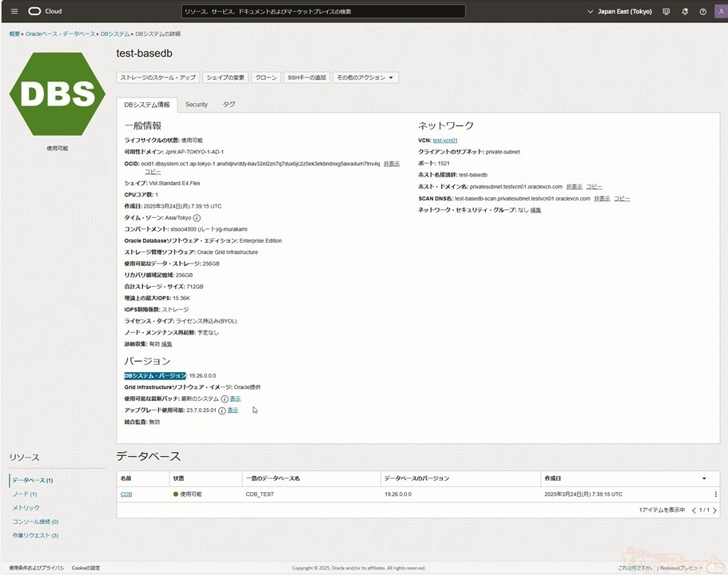This screenshot has width=728, height=575.
Task: Click info icon beside 最新のシステム patch status
Action: pyautogui.click(x=225, y=399)
